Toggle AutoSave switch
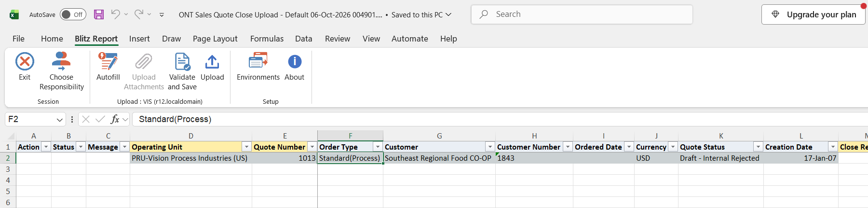Screen dimensions: 868x208 73,14
